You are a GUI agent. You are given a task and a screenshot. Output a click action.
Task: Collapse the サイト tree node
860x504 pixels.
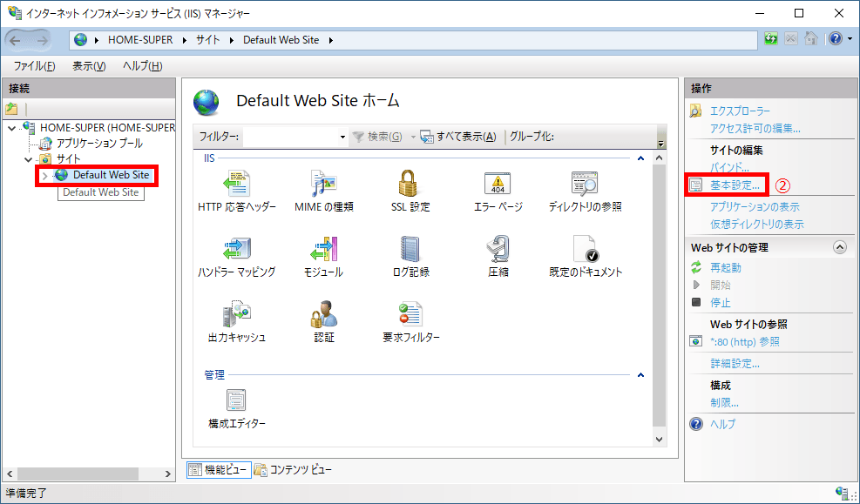coord(26,158)
